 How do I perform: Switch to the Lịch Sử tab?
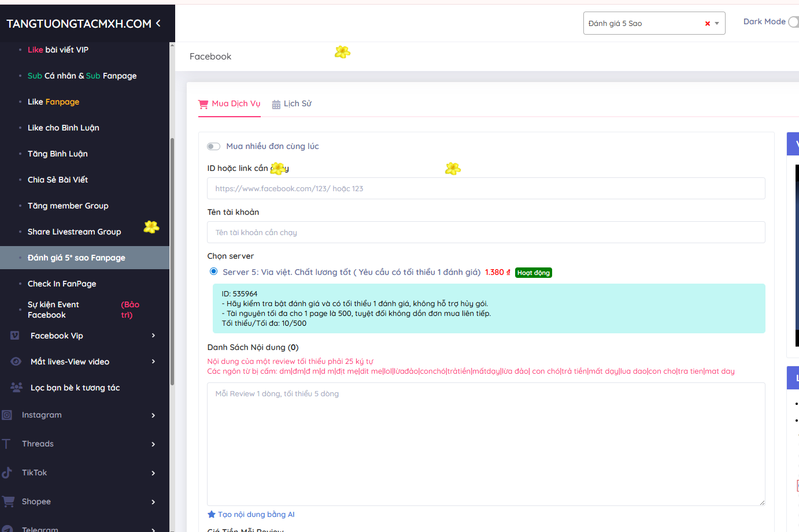point(297,104)
